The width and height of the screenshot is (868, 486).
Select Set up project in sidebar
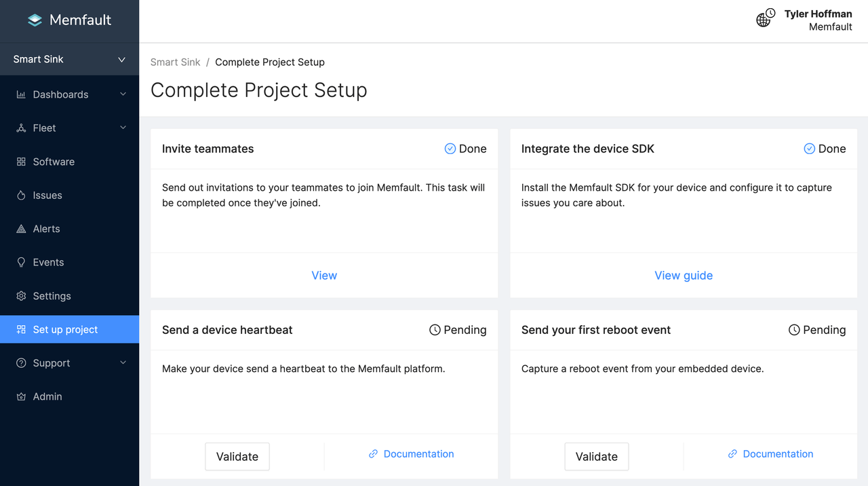click(65, 330)
